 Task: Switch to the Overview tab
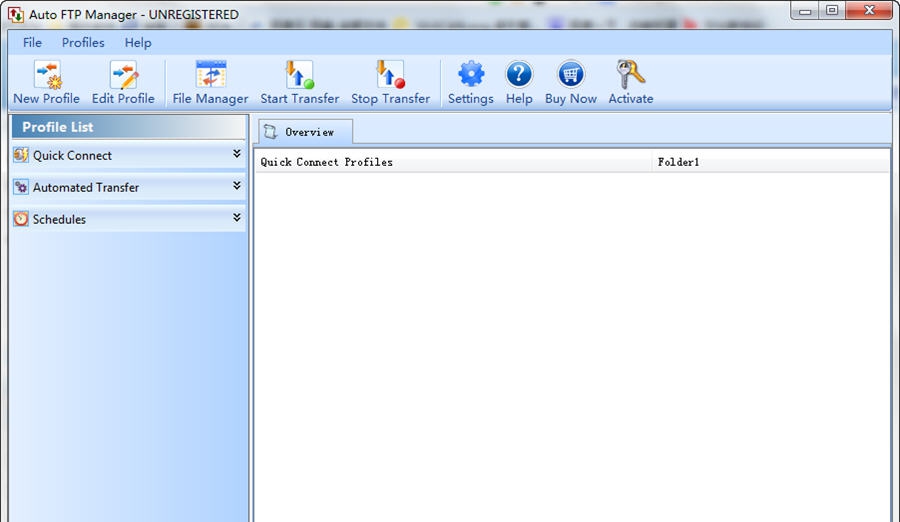click(305, 132)
